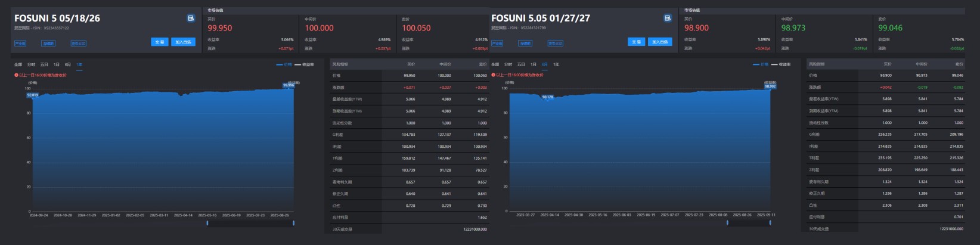The image size is (980, 245).
Task: Click mid price 98.973 in right valuation panel
Action: click(793, 28)
